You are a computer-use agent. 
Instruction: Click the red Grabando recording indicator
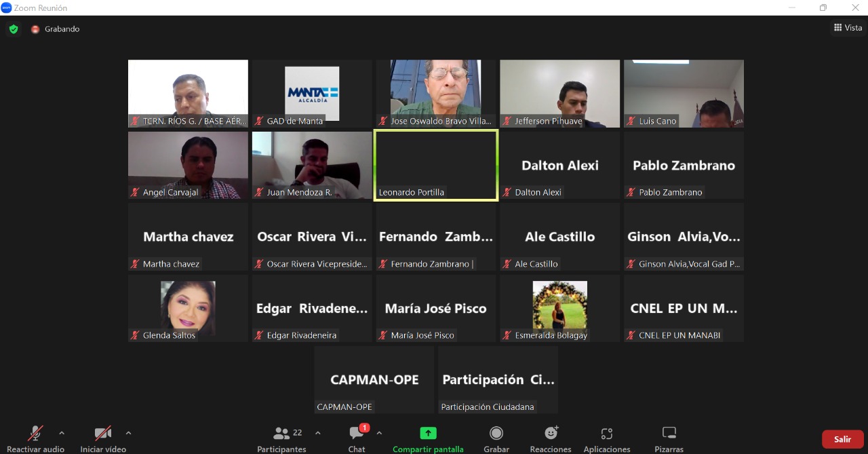[35, 29]
